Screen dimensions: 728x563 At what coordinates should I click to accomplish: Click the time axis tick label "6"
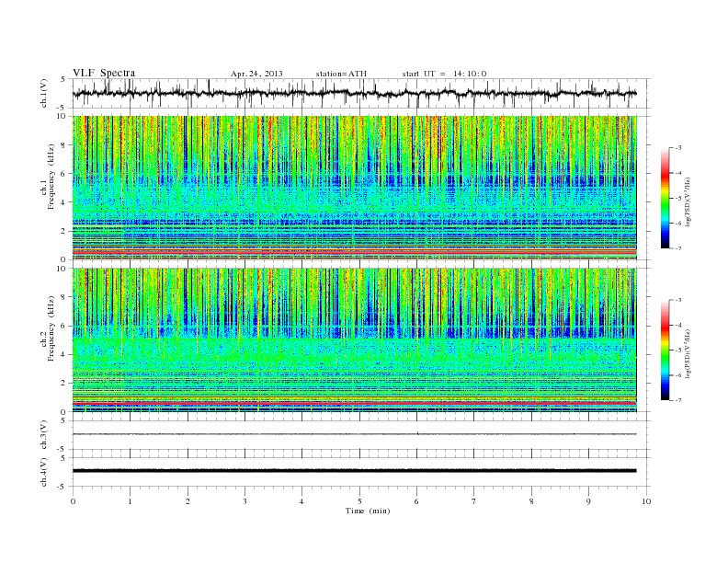(x=416, y=501)
